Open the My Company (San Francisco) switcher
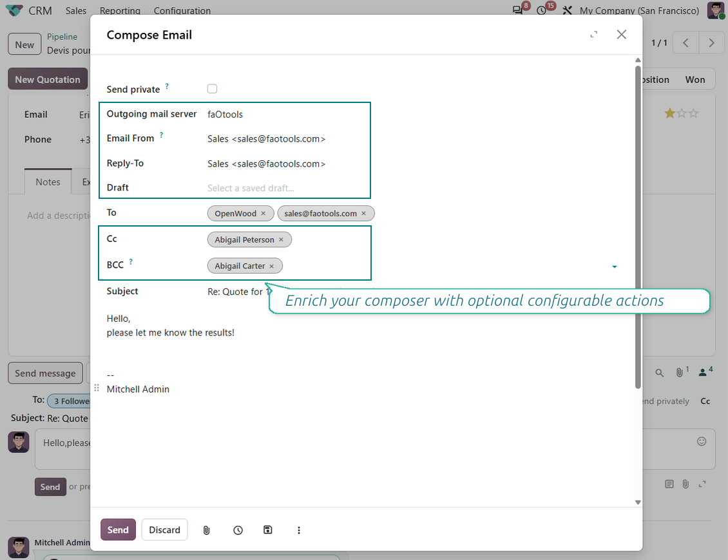The height and width of the screenshot is (560, 728). (x=639, y=10)
